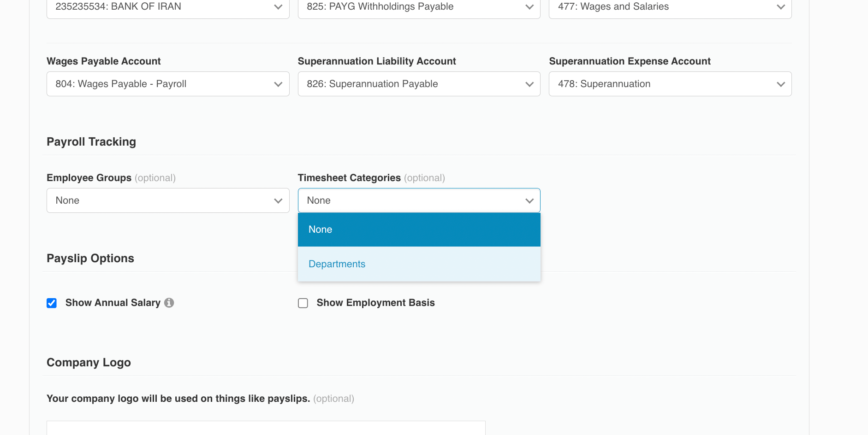
Task: Choose None in the open Timesheet Categories menu
Action: [320, 229]
